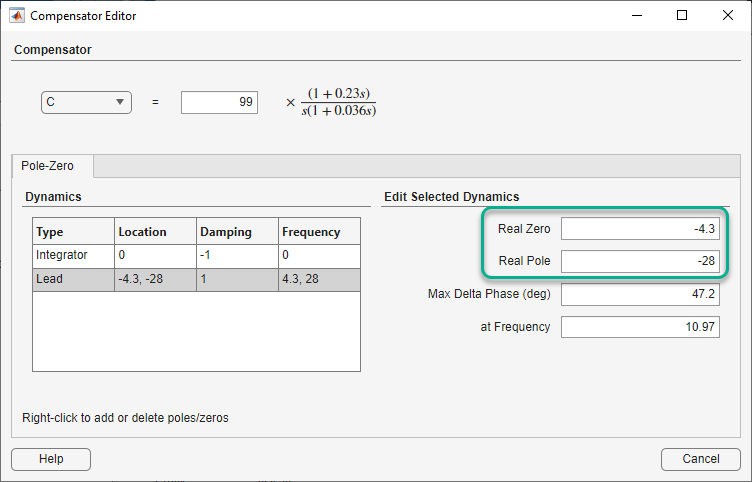
Task: Switch to the Pole-Zero tab
Action: [x=47, y=166]
